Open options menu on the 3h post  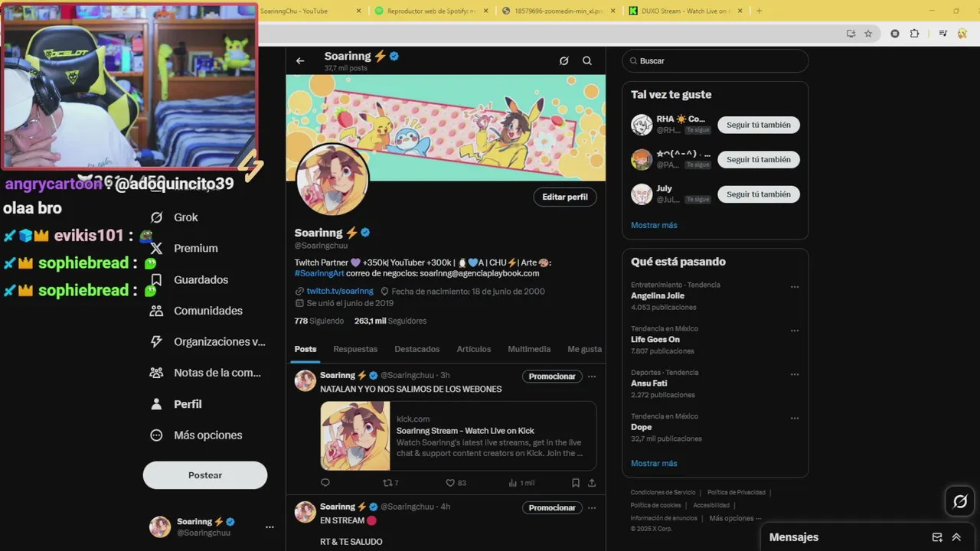click(x=592, y=377)
